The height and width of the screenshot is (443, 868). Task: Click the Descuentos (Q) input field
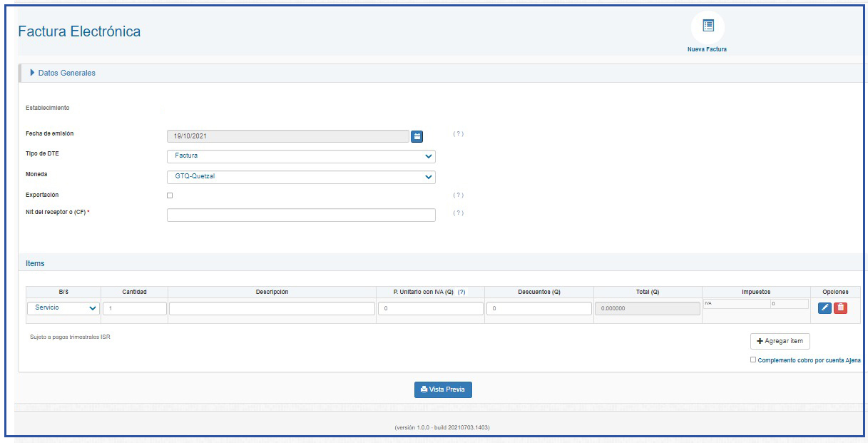coord(538,309)
